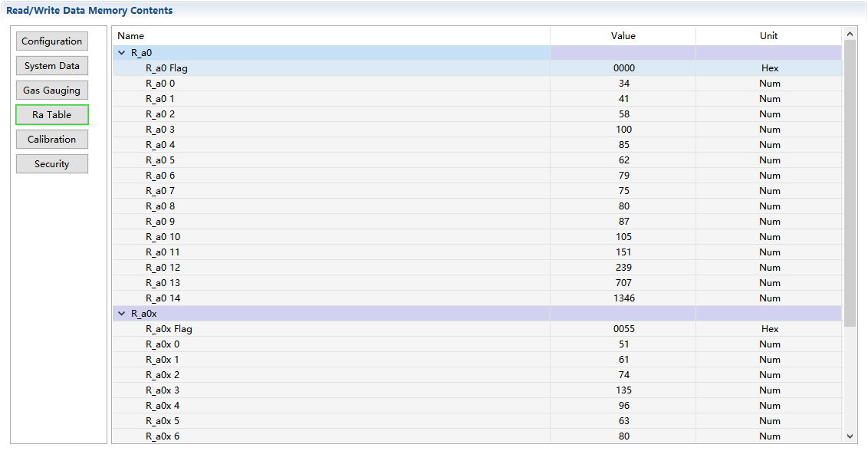
Task: Click value 151 of R_a0 11
Action: 624,252
